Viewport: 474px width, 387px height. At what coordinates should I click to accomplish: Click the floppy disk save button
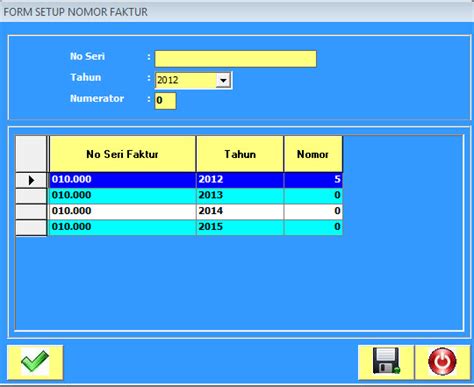[x=386, y=362]
